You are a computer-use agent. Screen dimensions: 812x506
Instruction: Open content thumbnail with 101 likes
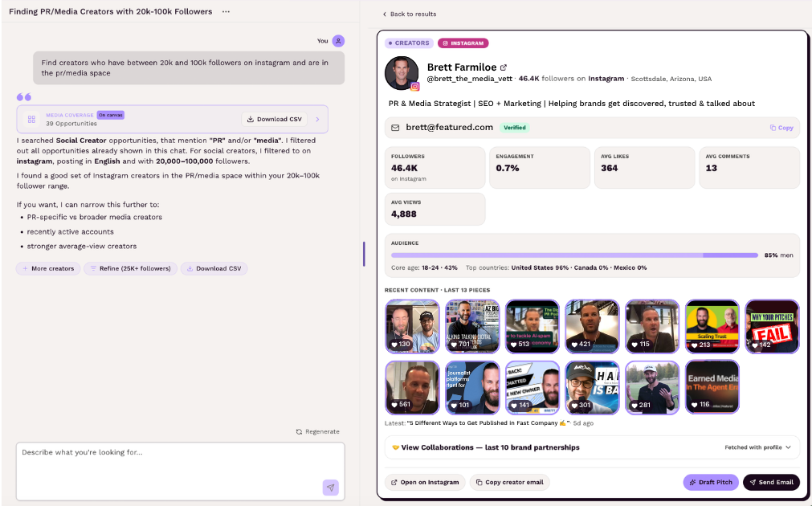tap(472, 387)
